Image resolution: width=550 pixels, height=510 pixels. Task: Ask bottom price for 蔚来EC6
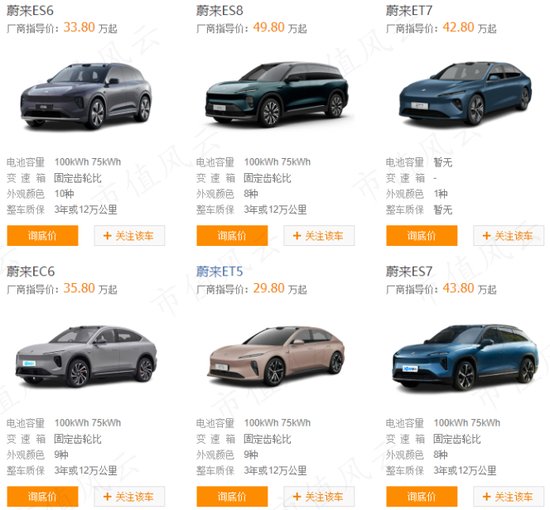point(42,496)
